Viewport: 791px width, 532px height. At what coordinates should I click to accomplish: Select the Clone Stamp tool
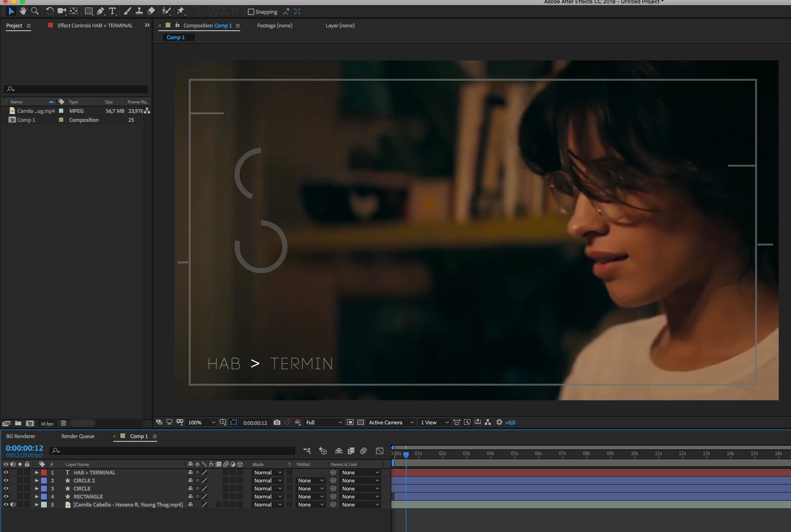[x=139, y=11]
